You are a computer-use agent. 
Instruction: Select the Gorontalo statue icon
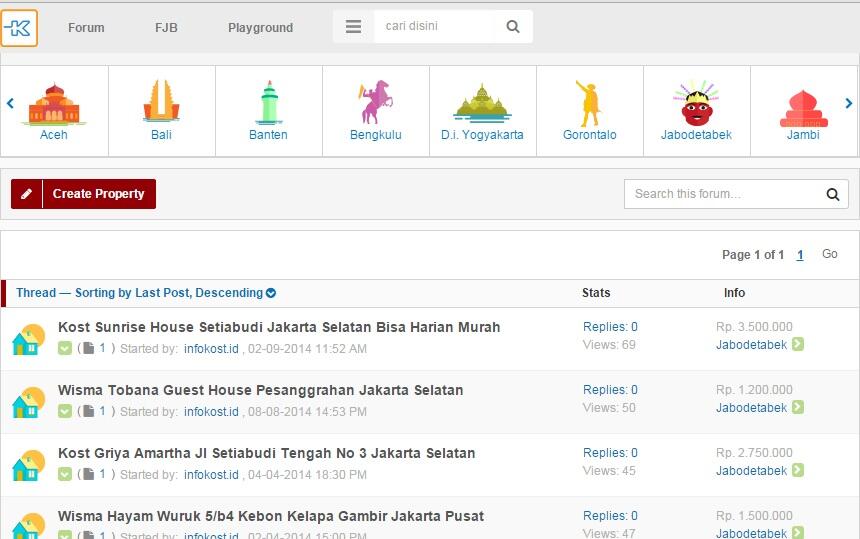[589, 103]
